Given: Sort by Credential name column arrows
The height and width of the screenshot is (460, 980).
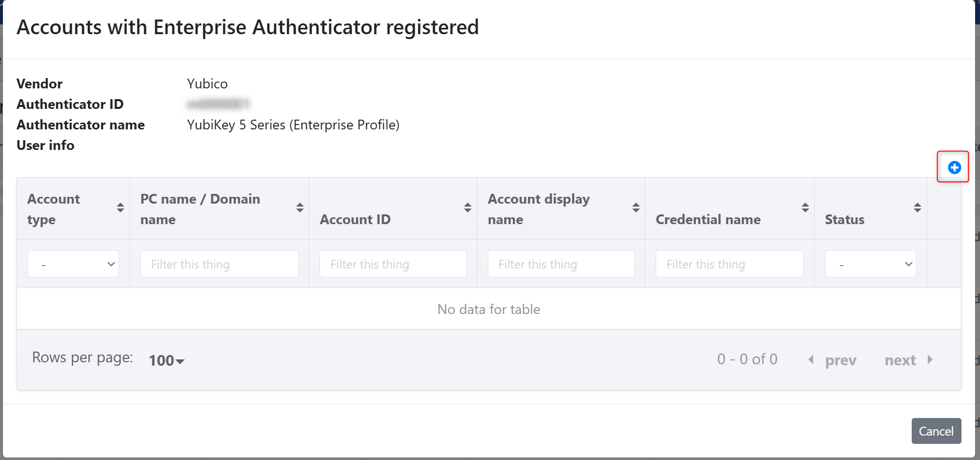Looking at the screenshot, I should click(805, 208).
